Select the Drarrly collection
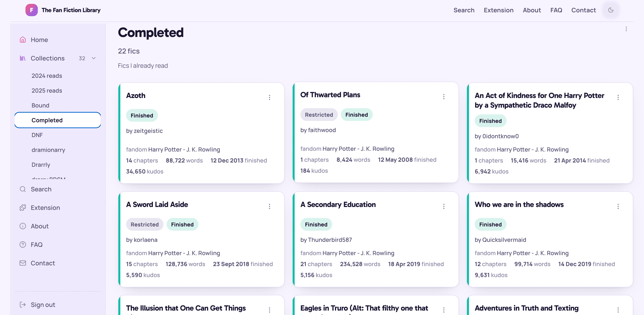 pos(41,165)
